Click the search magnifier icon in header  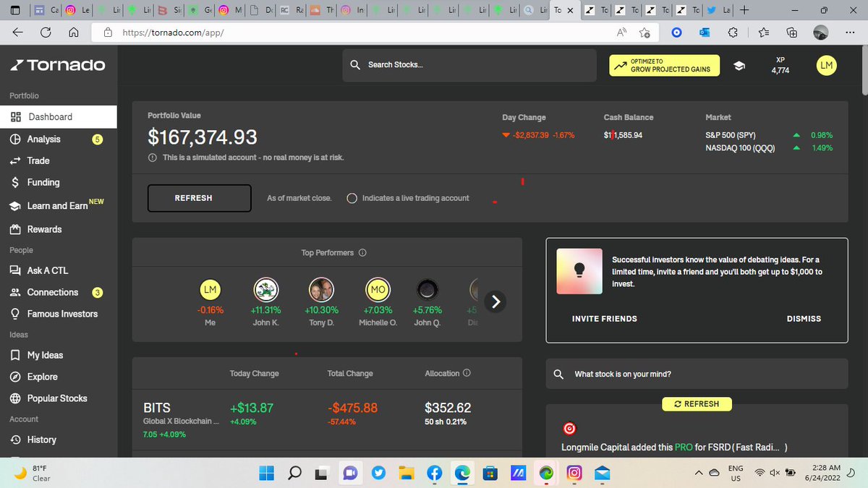coord(355,65)
